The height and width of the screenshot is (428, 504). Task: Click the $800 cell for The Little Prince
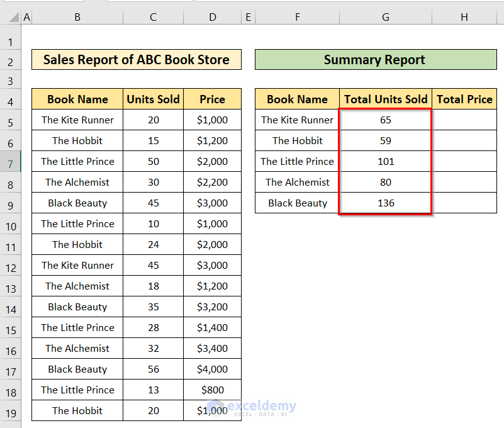[x=212, y=390]
